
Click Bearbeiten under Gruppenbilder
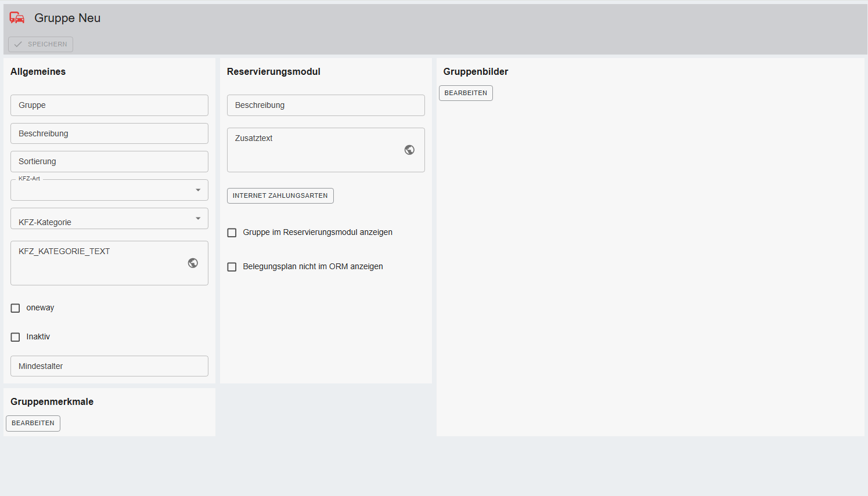[466, 93]
